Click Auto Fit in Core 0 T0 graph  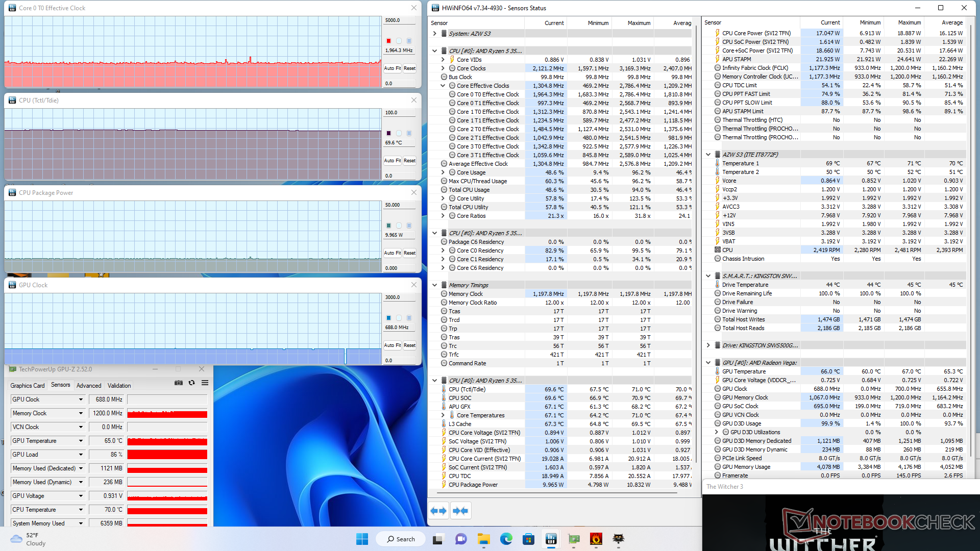point(392,68)
